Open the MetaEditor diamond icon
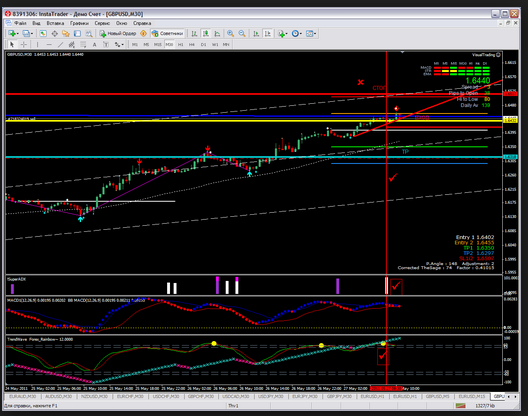This screenshot has width=528, height=416. point(143,33)
